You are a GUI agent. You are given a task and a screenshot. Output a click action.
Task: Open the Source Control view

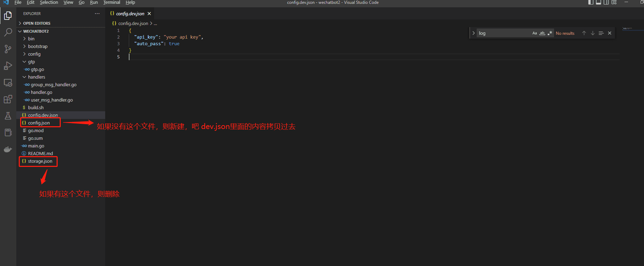(x=8, y=49)
